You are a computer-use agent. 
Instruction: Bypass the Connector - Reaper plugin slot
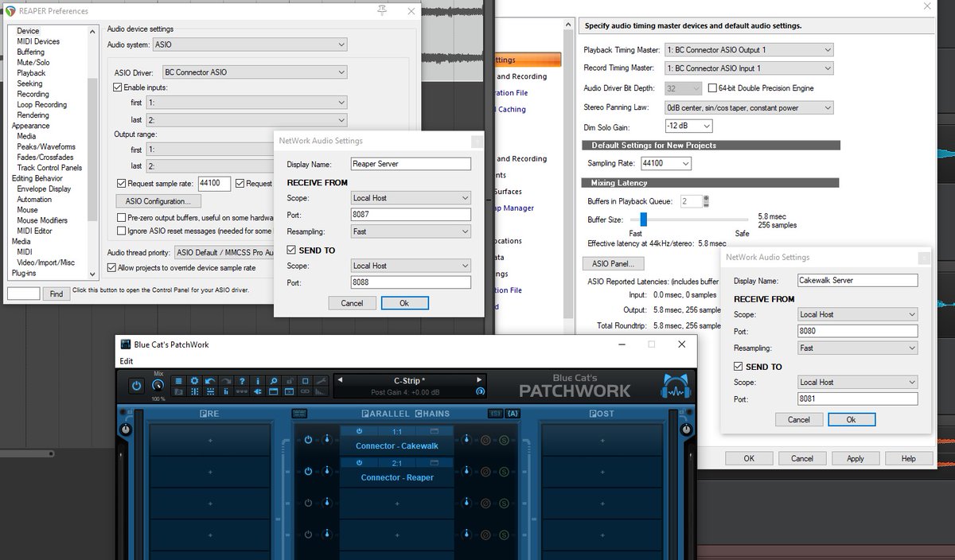(359, 462)
